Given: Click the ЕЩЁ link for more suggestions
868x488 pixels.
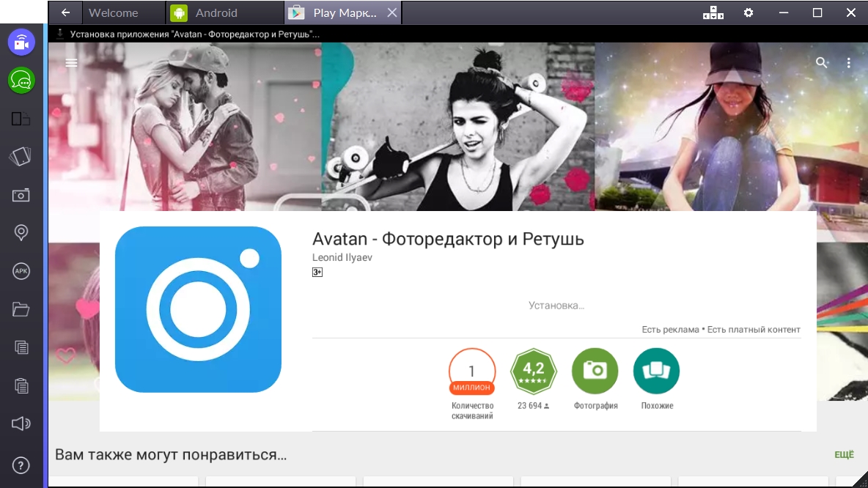Looking at the screenshot, I should coord(844,455).
